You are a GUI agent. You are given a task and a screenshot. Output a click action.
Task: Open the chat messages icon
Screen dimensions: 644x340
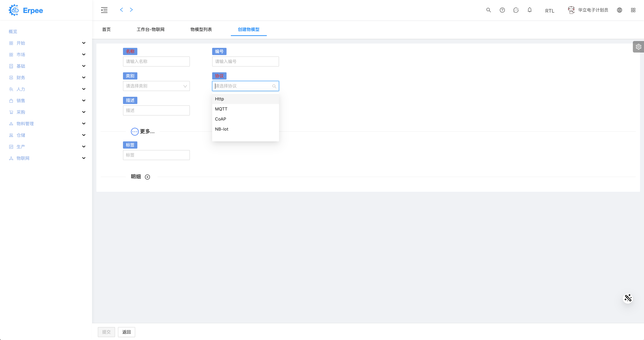coord(516,10)
